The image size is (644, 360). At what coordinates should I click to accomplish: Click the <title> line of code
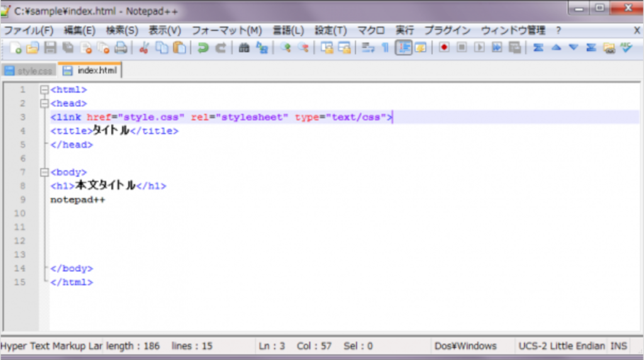(x=114, y=131)
